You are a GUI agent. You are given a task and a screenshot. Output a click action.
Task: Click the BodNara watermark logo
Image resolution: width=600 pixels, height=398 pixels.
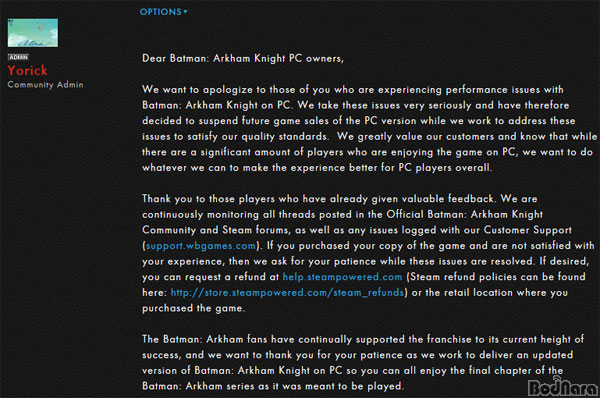pos(562,387)
